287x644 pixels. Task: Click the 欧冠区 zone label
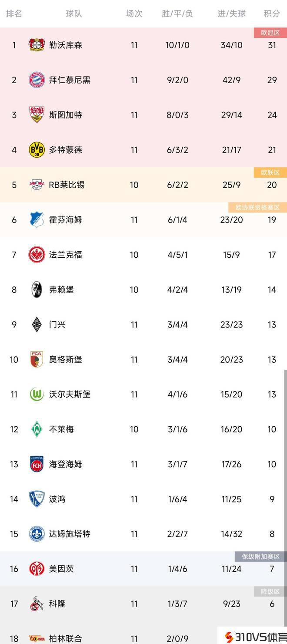coord(270,33)
